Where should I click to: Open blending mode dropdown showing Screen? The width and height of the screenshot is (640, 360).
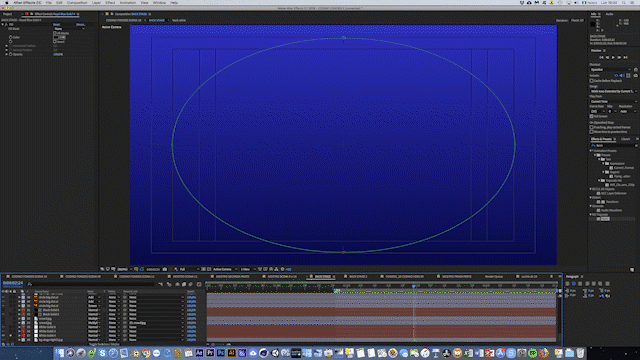point(93,306)
